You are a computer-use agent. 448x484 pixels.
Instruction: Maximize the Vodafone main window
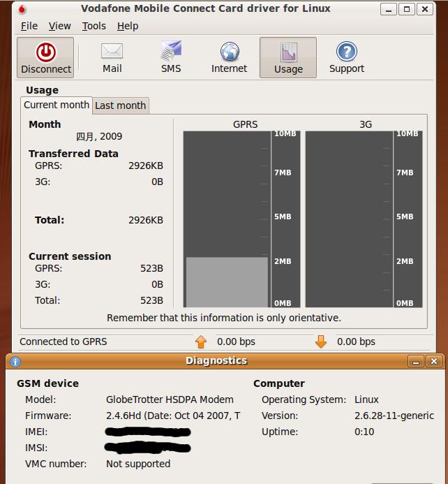407,9
